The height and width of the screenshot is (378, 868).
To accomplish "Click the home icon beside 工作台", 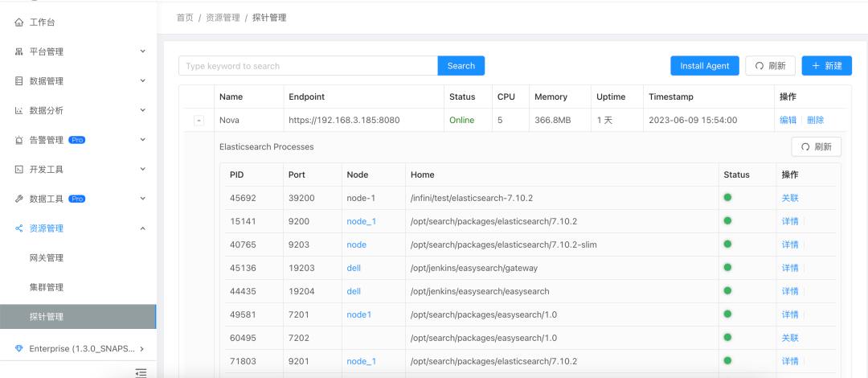I will coord(18,23).
